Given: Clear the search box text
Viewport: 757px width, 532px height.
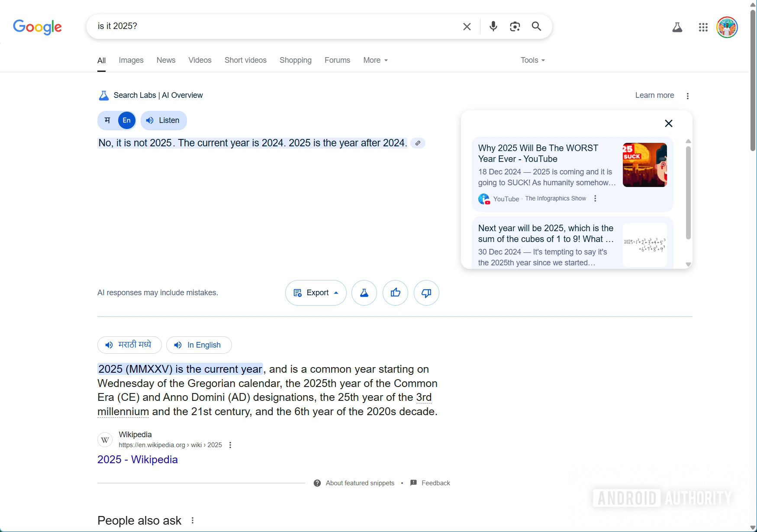Looking at the screenshot, I should click(467, 26).
